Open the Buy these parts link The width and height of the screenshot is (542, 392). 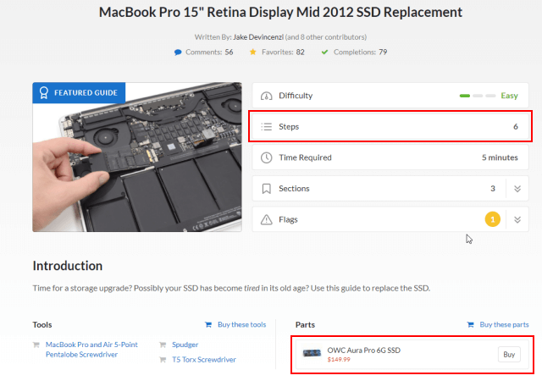[x=504, y=324]
